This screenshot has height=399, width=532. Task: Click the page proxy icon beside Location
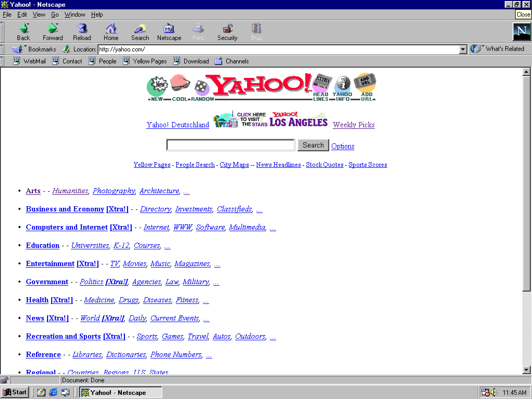coord(66,49)
